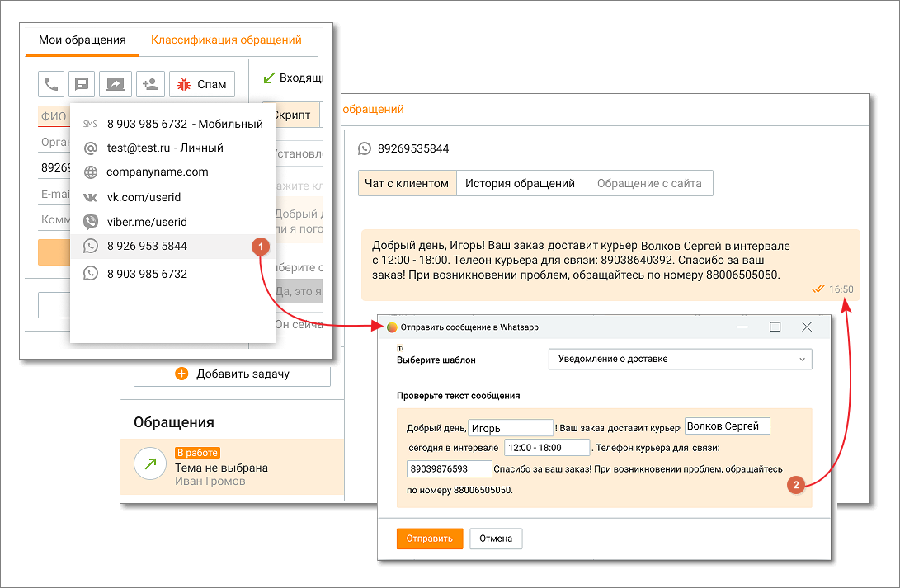Viewport: 900px width, 588px height.
Task: Choose test@test.ru email contact entry
Action: click(x=172, y=148)
